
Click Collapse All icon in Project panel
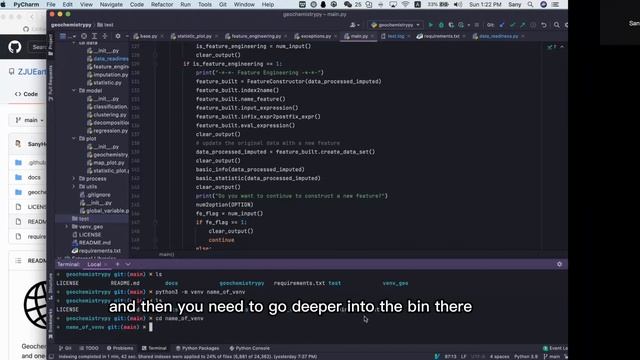coord(105,36)
